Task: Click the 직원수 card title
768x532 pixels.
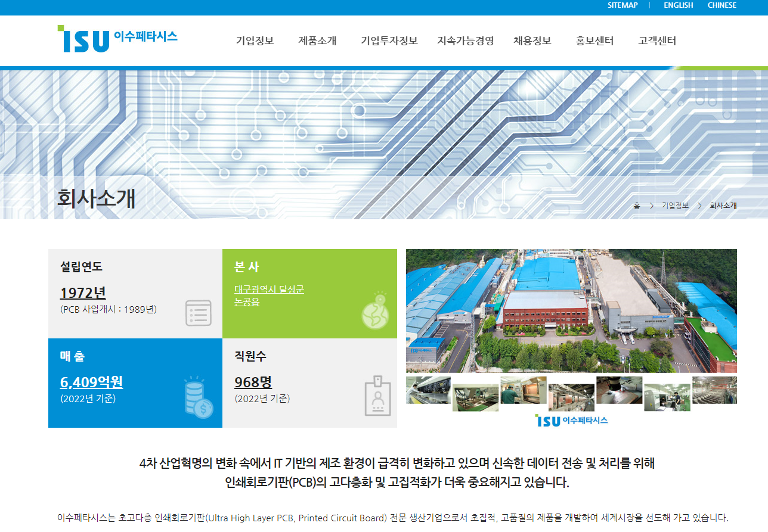Action: [250, 356]
